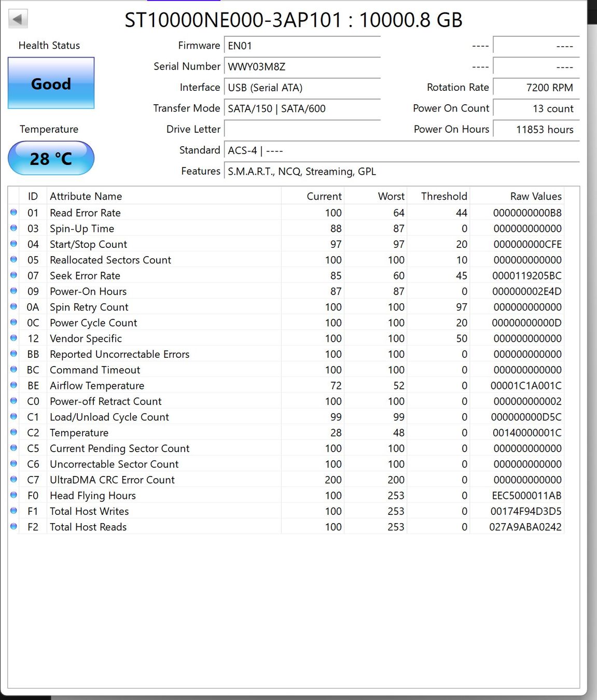Click raw value 000000000CFE
This screenshot has width=597, height=700.
pyautogui.click(x=527, y=245)
